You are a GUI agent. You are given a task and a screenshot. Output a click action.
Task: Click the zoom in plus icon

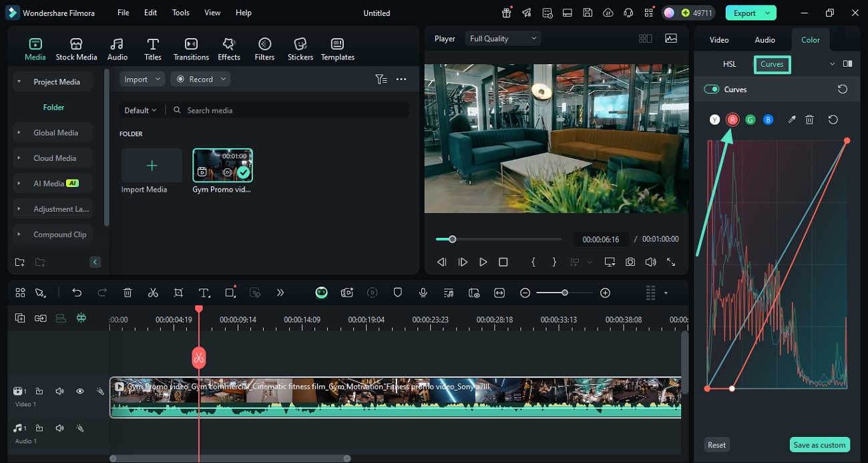tap(605, 293)
